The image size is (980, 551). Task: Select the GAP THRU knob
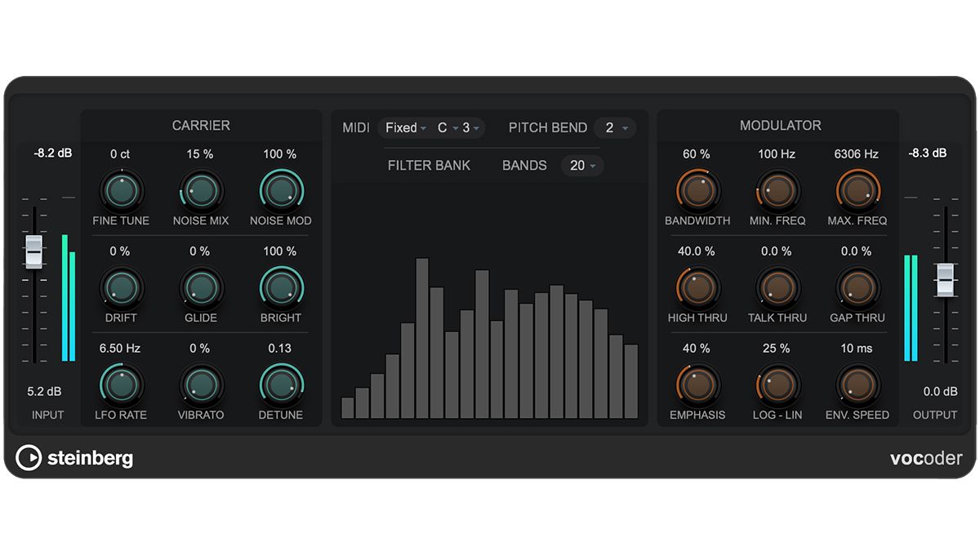pyautogui.click(x=857, y=288)
